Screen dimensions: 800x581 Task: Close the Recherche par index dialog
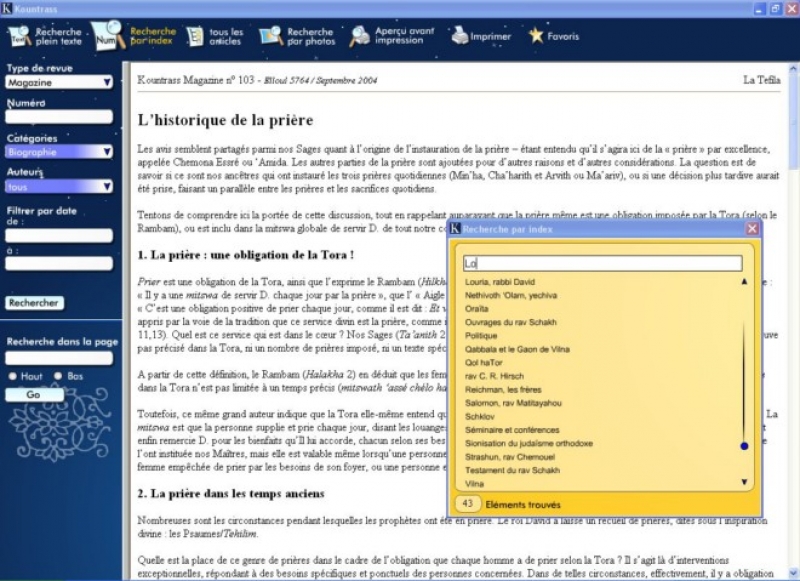pyautogui.click(x=752, y=229)
